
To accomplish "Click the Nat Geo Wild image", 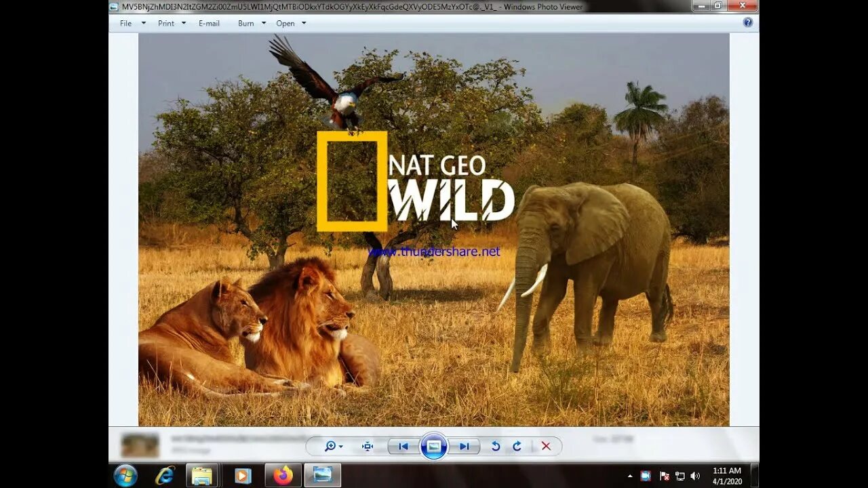I will [434, 230].
